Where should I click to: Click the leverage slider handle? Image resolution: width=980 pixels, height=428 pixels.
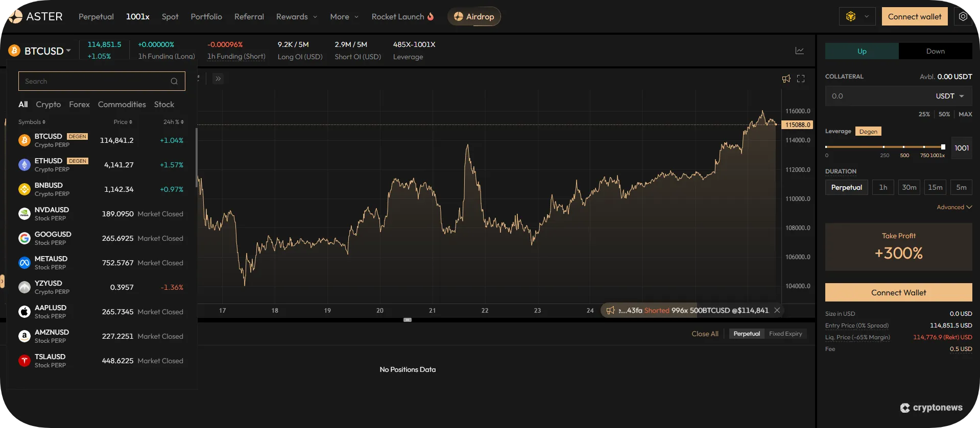pyautogui.click(x=943, y=147)
